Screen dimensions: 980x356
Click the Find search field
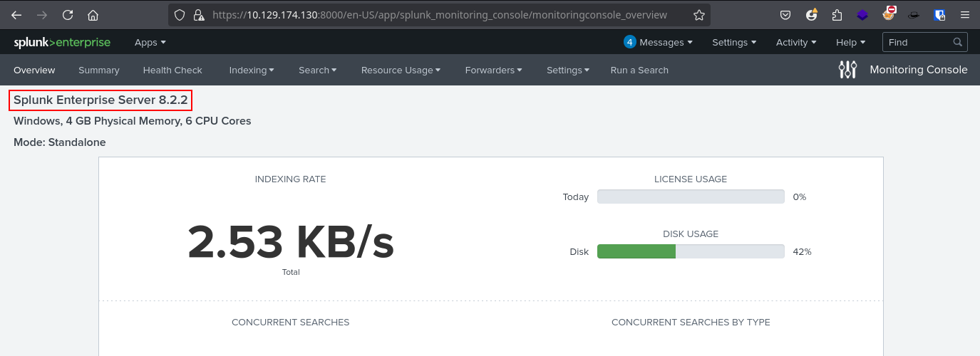click(x=925, y=42)
